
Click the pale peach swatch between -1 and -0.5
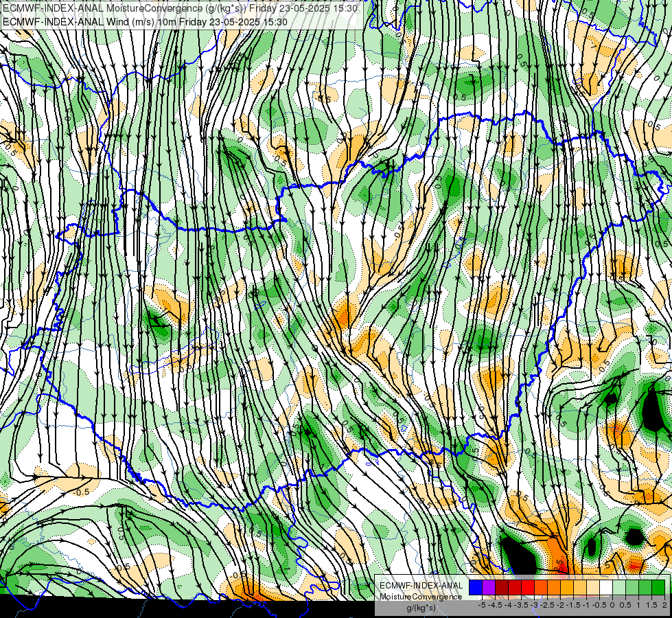593,588
